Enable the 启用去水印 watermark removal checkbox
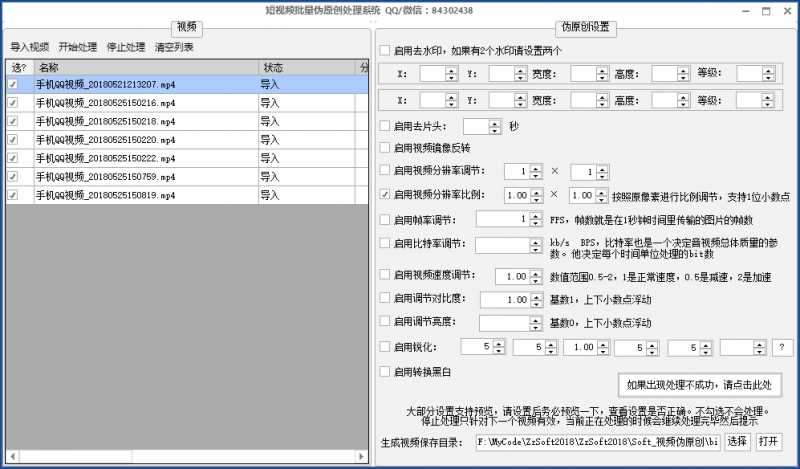800x469 pixels. click(x=386, y=49)
